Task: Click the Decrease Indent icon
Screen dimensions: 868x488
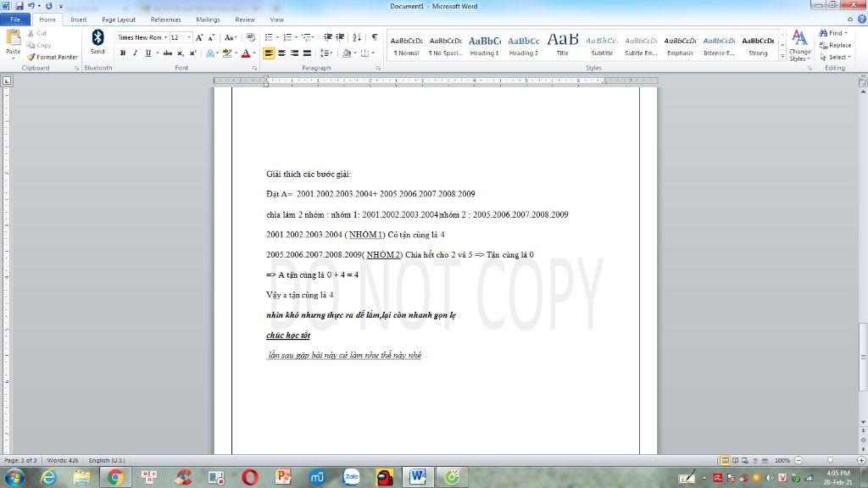Action: [x=328, y=37]
